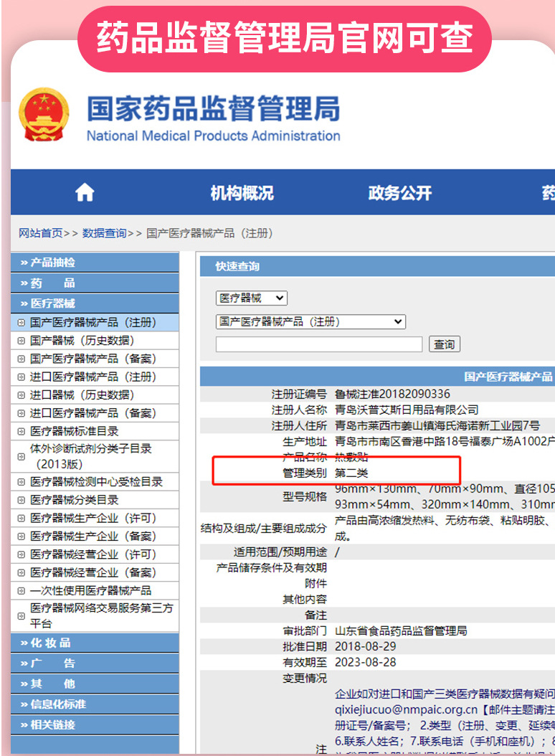Image resolution: width=555 pixels, height=756 pixels.
Task: Open the 机构概况 menu
Action: 242,193
